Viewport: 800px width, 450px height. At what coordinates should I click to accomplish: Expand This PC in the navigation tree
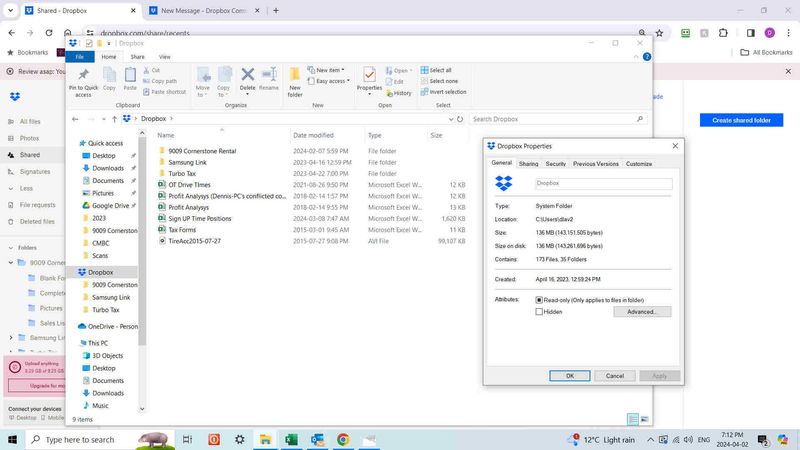click(72, 343)
